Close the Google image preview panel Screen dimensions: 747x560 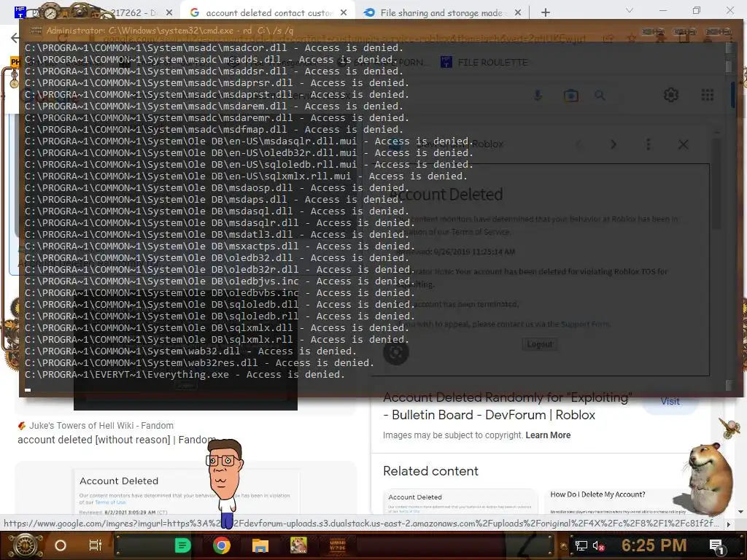(683, 144)
